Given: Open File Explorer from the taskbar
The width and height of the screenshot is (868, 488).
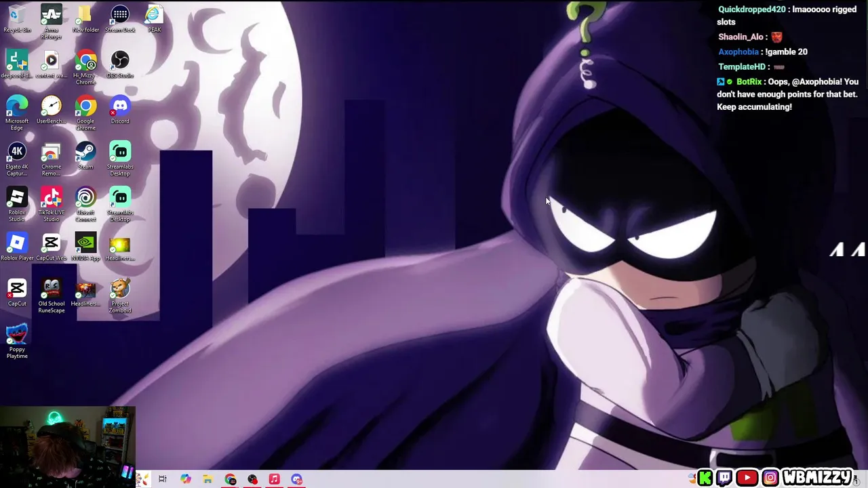Looking at the screenshot, I should pos(208,479).
